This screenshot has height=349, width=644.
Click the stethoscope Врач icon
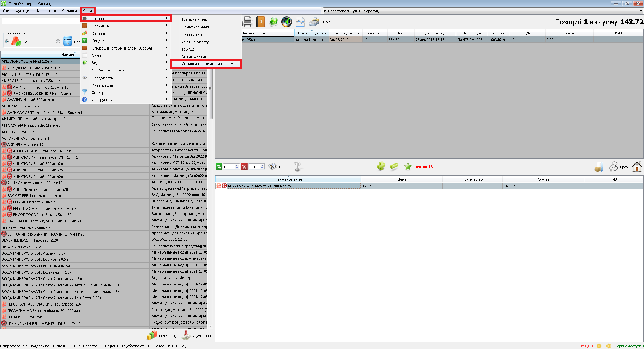(613, 167)
